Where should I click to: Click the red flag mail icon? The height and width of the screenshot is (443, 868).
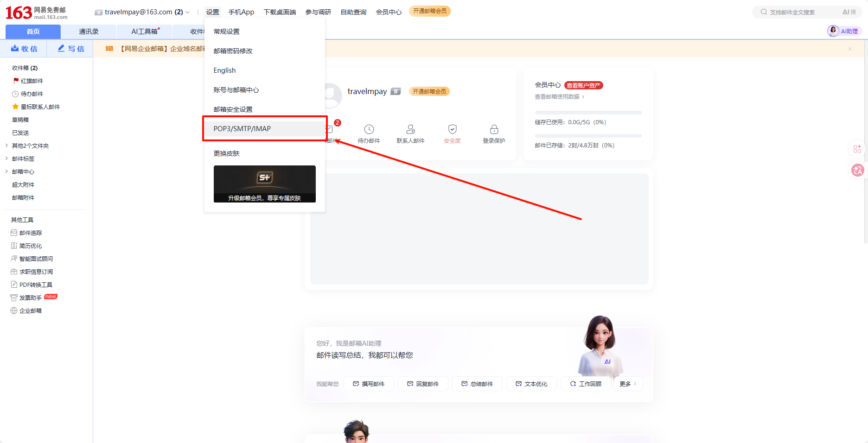tap(16, 81)
